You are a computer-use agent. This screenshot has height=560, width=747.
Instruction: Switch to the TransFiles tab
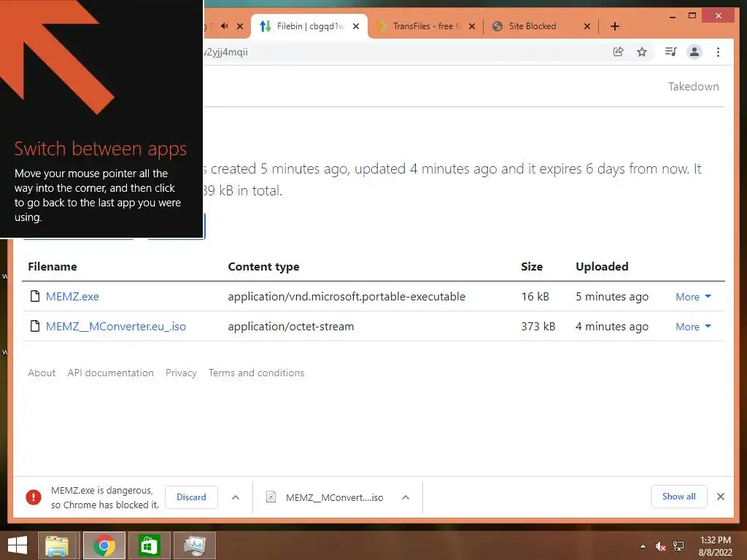pyautogui.click(x=426, y=26)
